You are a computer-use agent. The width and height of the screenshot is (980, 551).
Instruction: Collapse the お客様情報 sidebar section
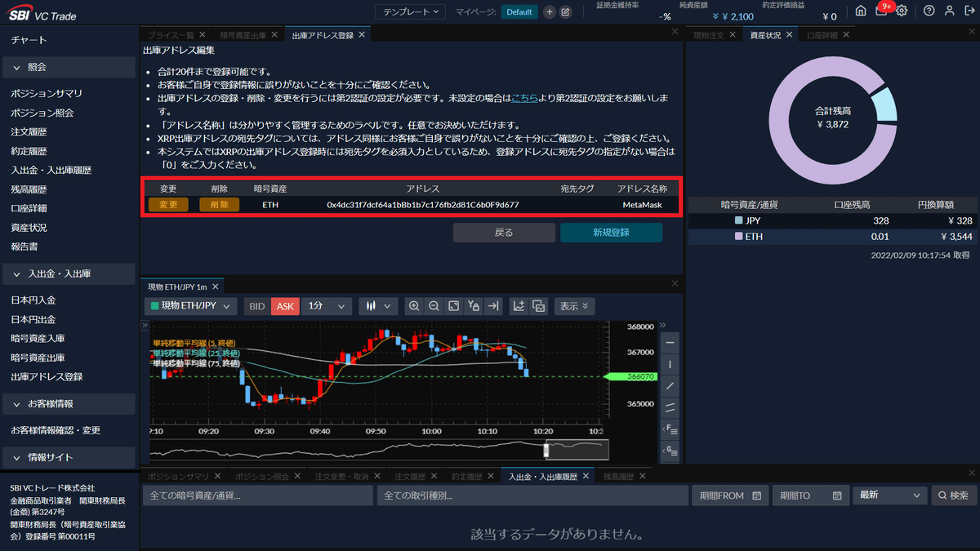tap(69, 404)
